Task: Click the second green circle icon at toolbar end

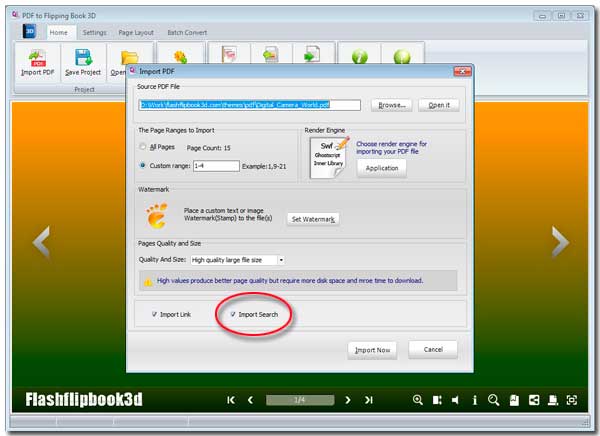Action: pyautogui.click(x=402, y=57)
